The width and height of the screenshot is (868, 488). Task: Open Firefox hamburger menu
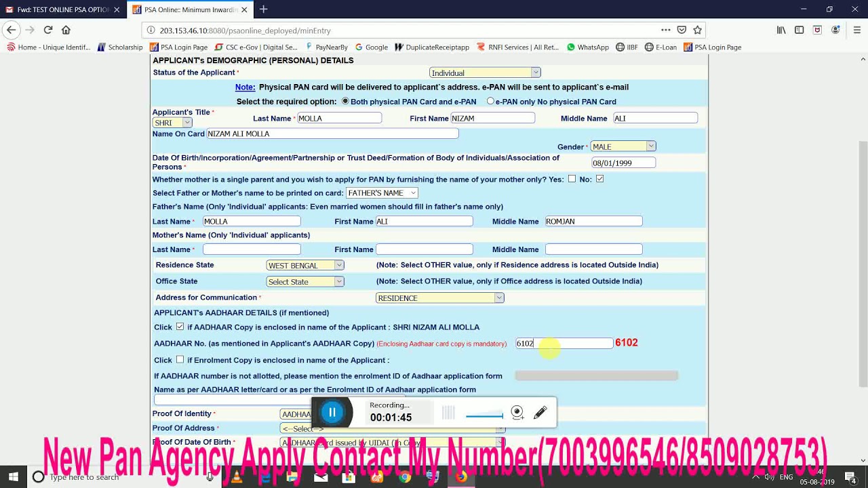click(857, 30)
